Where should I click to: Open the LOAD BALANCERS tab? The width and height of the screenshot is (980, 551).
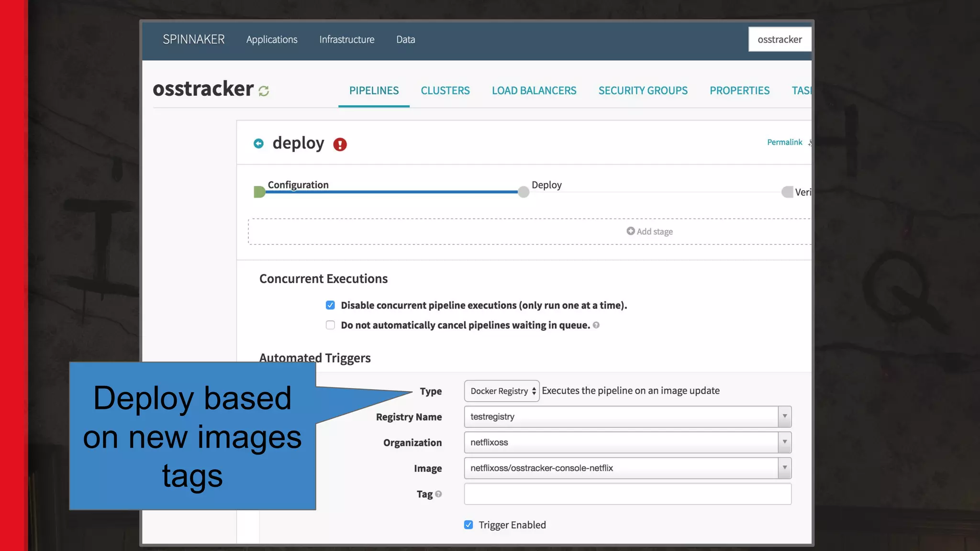[x=534, y=90]
